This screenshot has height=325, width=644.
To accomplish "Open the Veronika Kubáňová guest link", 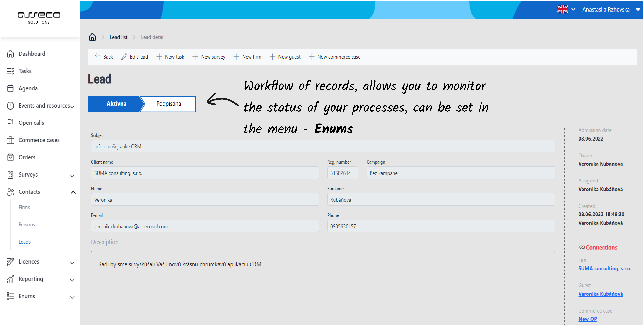I will (600, 294).
